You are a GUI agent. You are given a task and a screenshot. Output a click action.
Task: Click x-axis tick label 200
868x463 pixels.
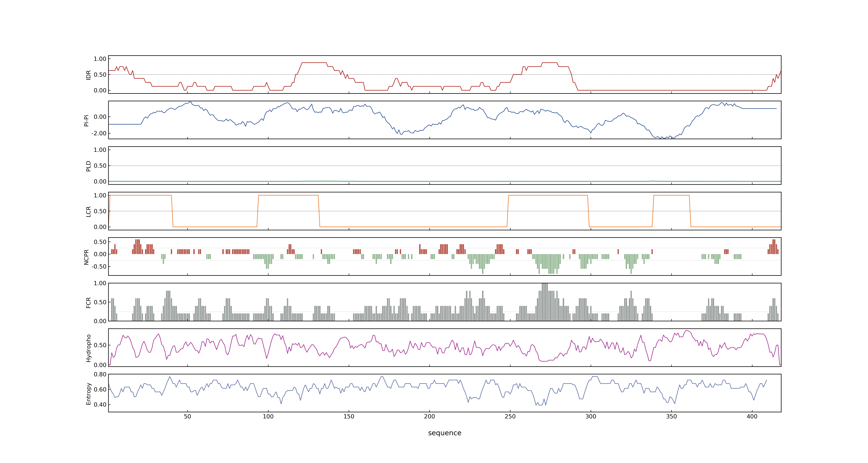point(430,416)
